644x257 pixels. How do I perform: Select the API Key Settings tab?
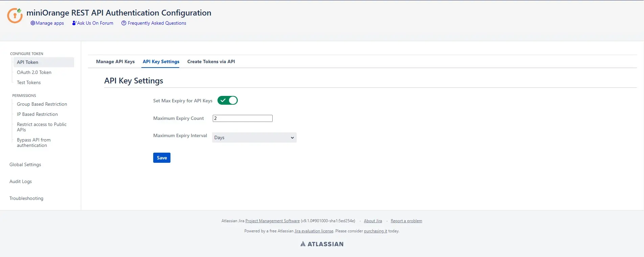(x=161, y=61)
